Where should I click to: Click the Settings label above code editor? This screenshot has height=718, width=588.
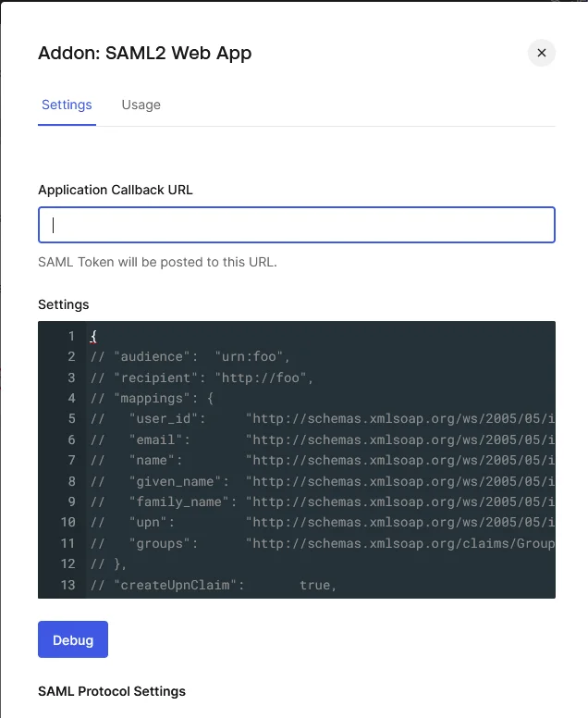point(64,304)
